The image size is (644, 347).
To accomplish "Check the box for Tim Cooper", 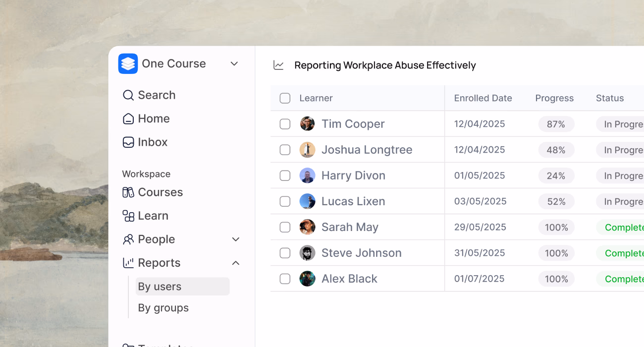I will tap(285, 124).
